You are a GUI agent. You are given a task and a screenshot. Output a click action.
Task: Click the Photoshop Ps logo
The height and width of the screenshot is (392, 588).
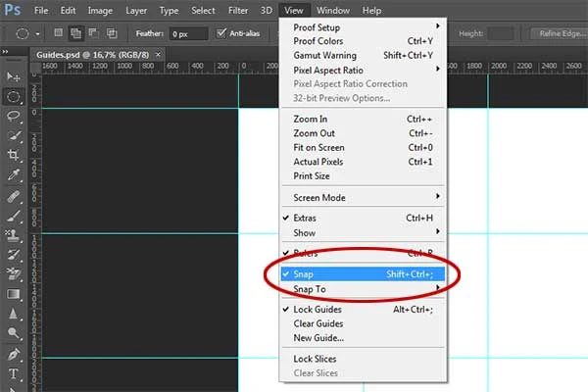tap(12, 10)
